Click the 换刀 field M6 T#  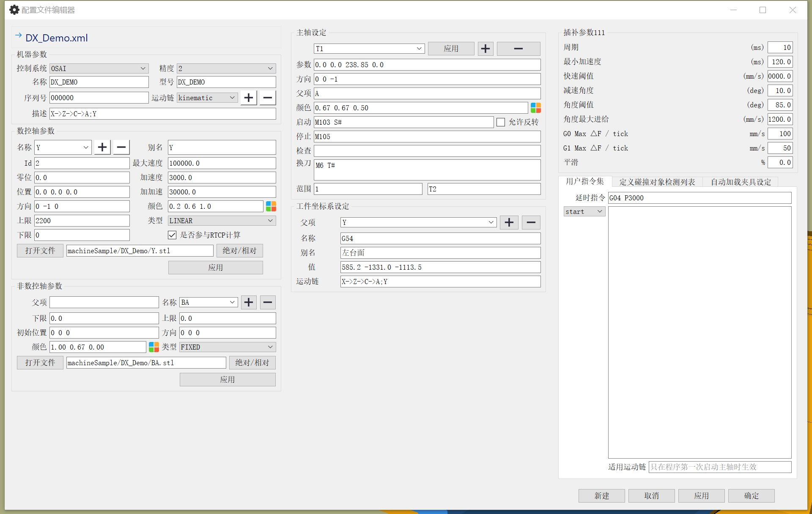(427, 170)
